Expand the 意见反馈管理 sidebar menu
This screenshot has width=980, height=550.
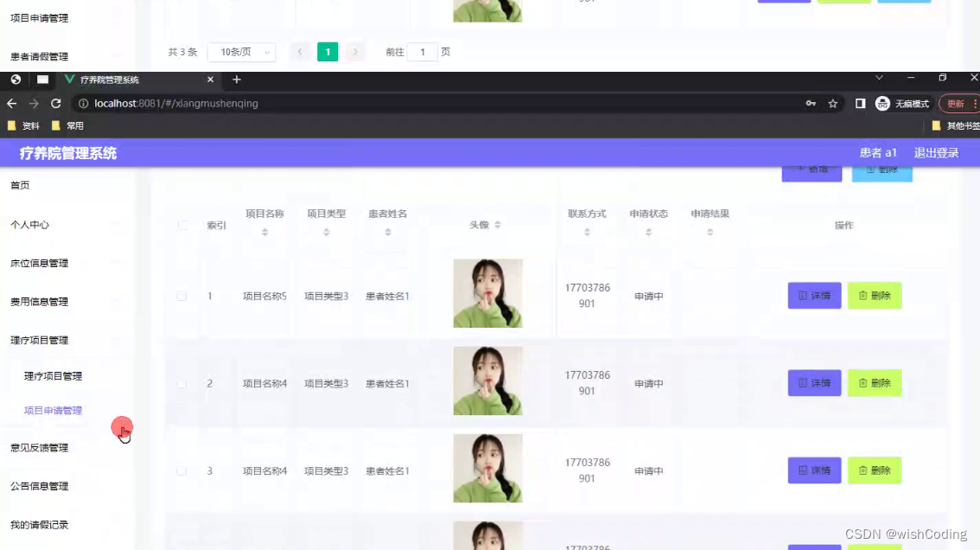(x=67, y=447)
